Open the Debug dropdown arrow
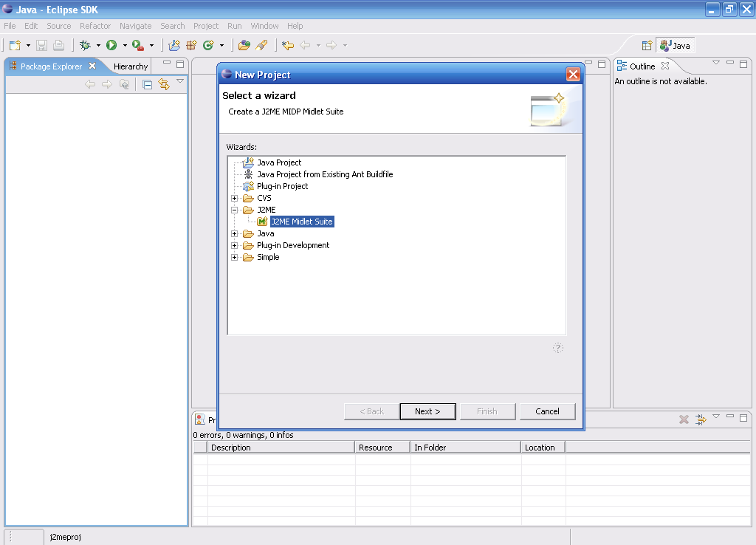This screenshot has width=756, height=545. pos(98,46)
